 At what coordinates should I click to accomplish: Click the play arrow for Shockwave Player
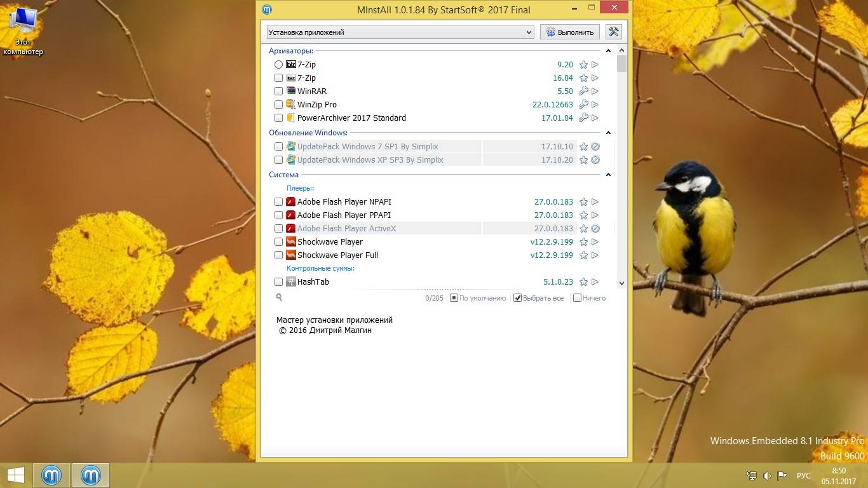pyautogui.click(x=595, y=242)
